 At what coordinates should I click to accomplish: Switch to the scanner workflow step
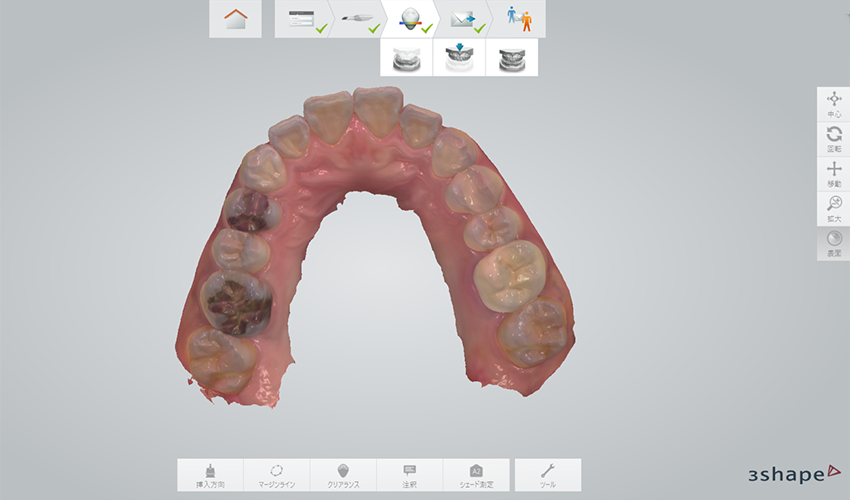(x=355, y=18)
